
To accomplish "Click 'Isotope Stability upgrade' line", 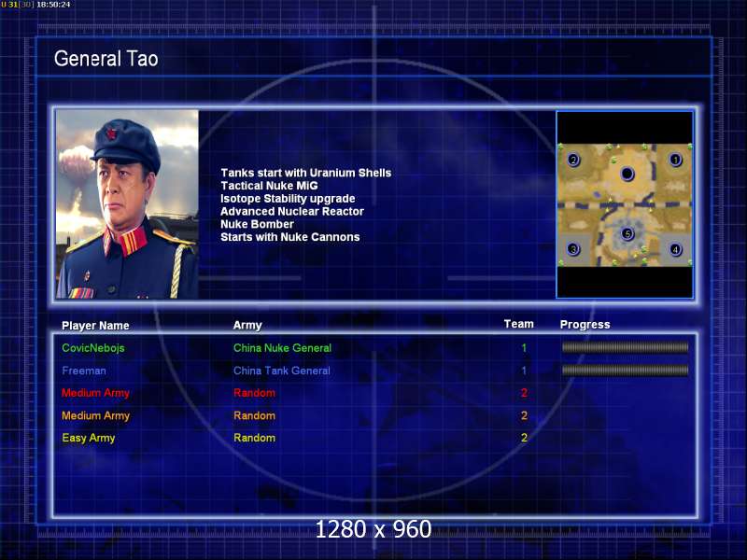I will (x=288, y=199).
